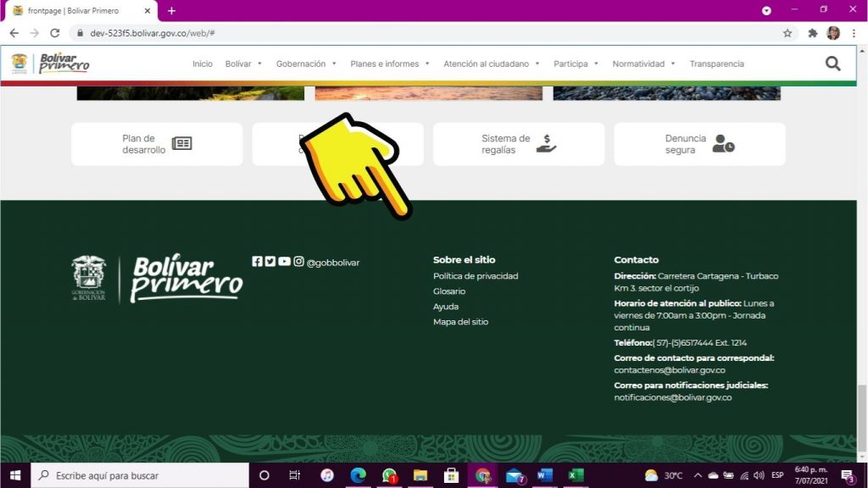Switch the ESP input language indicator
Viewport: 868px width, 488px height.
777,475
